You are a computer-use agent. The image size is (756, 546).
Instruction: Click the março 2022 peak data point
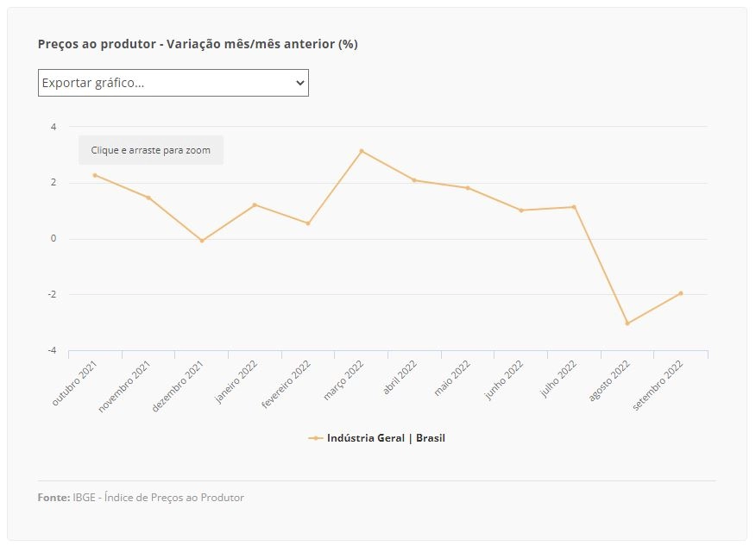tap(362, 151)
